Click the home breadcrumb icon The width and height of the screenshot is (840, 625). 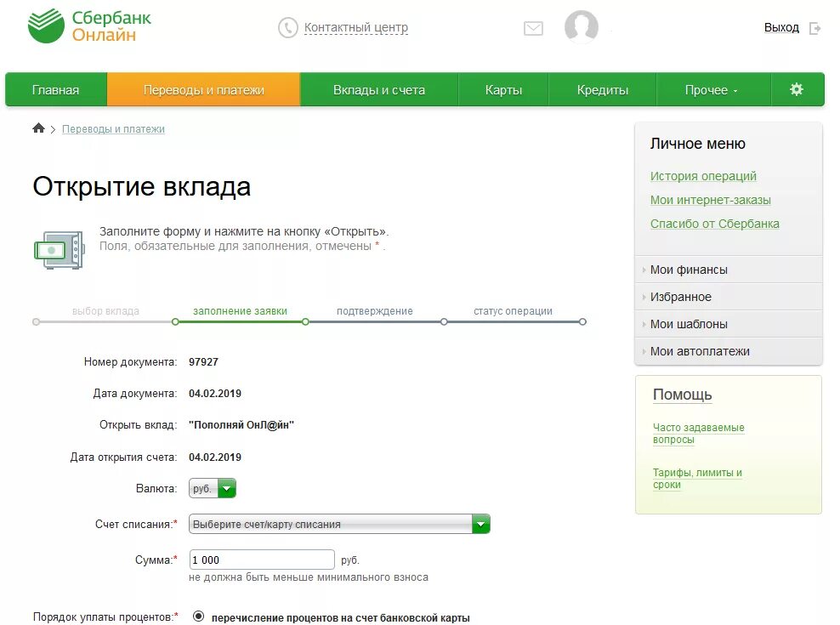38,128
